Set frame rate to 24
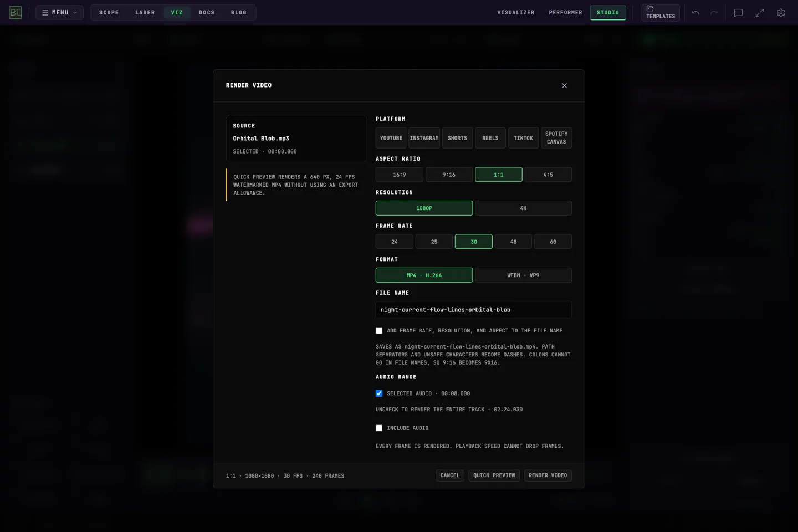Viewport: 798px width, 532px height. [x=395, y=242]
